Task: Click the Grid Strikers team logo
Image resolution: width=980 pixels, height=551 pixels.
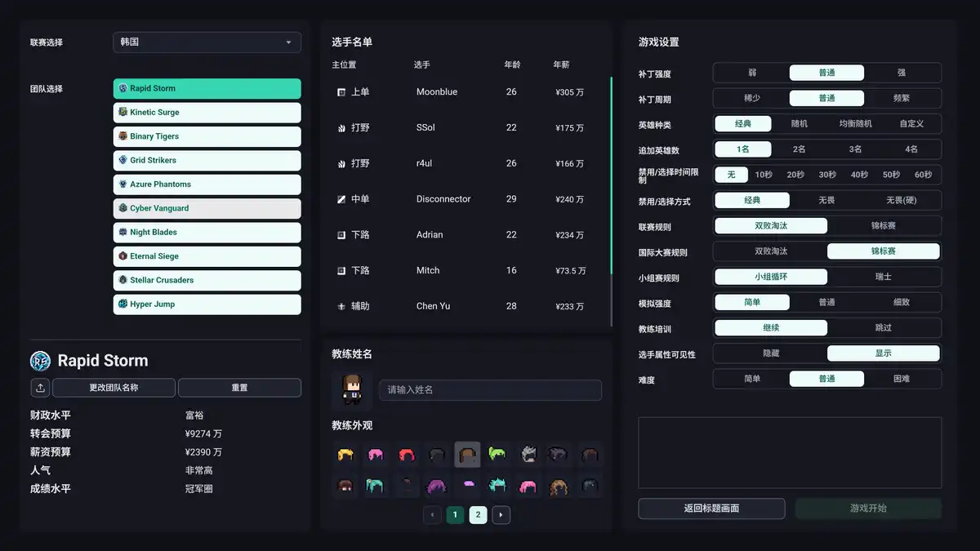Action: 122,160
